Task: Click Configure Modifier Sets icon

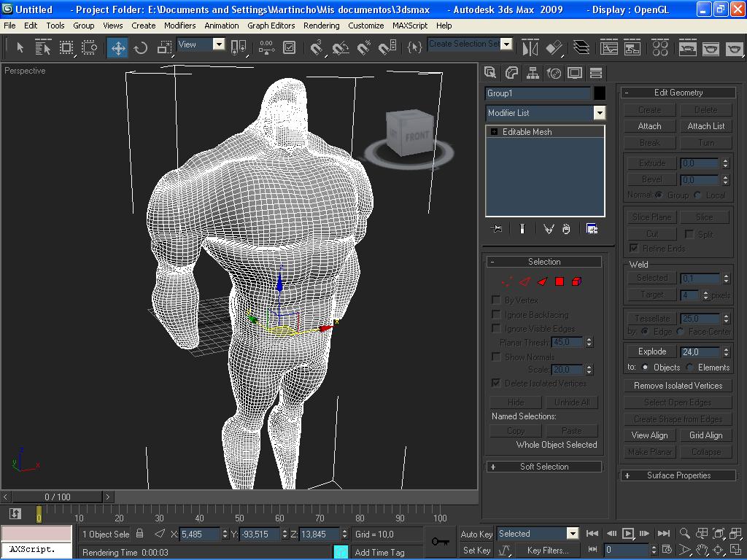Action: (x=592, y=229)
